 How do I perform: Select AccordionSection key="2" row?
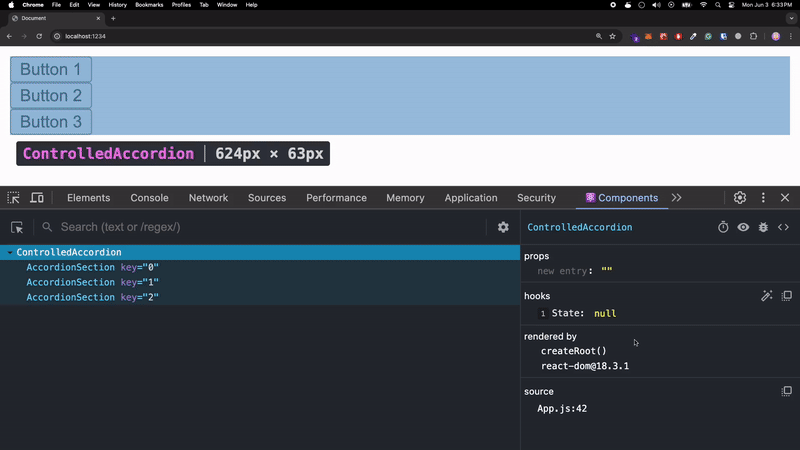pyautogui.click(x=260, y=297)
